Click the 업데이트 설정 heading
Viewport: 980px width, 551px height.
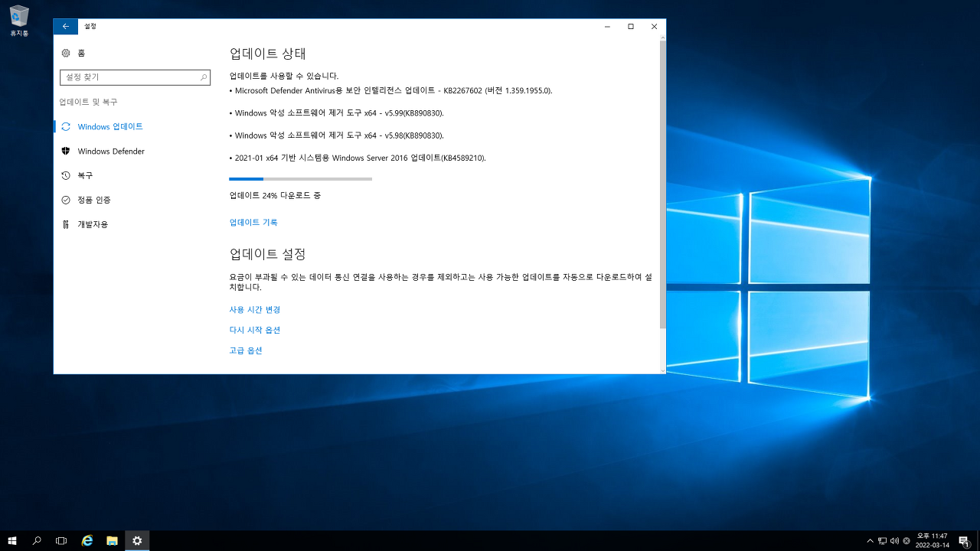tap(268, 254)
